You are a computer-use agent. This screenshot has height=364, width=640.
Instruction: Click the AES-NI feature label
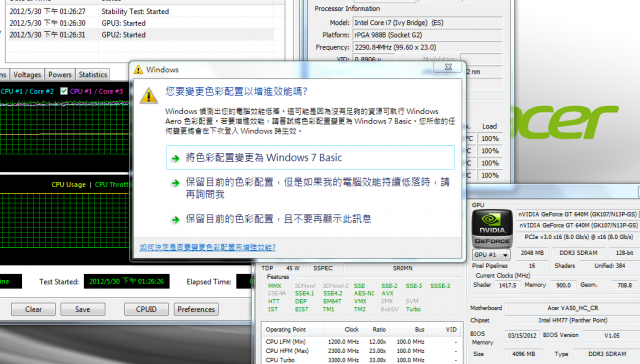pos(363,293)
